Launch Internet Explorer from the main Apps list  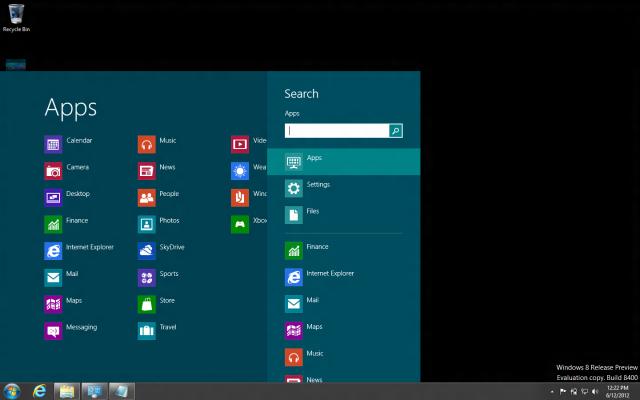[x=79, y=251]
